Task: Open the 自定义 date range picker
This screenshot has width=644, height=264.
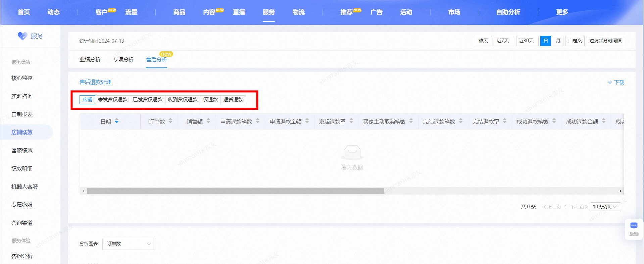Action: tap(575, 41)
